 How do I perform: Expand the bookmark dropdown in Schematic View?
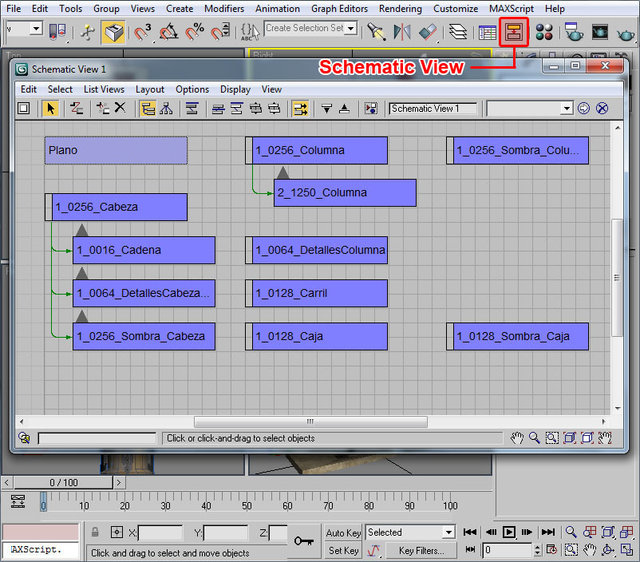click(566, 108)
